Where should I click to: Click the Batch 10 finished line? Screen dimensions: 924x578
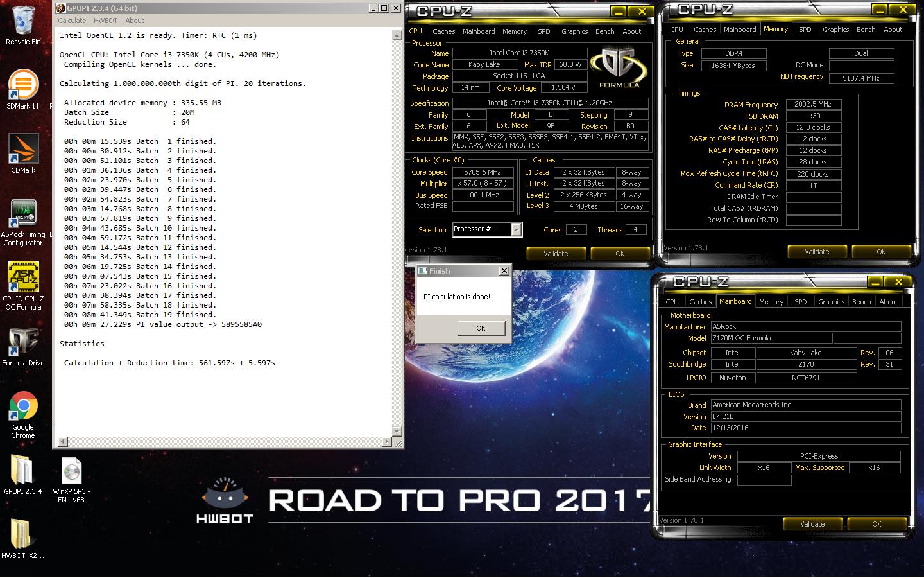click(140, 228)
